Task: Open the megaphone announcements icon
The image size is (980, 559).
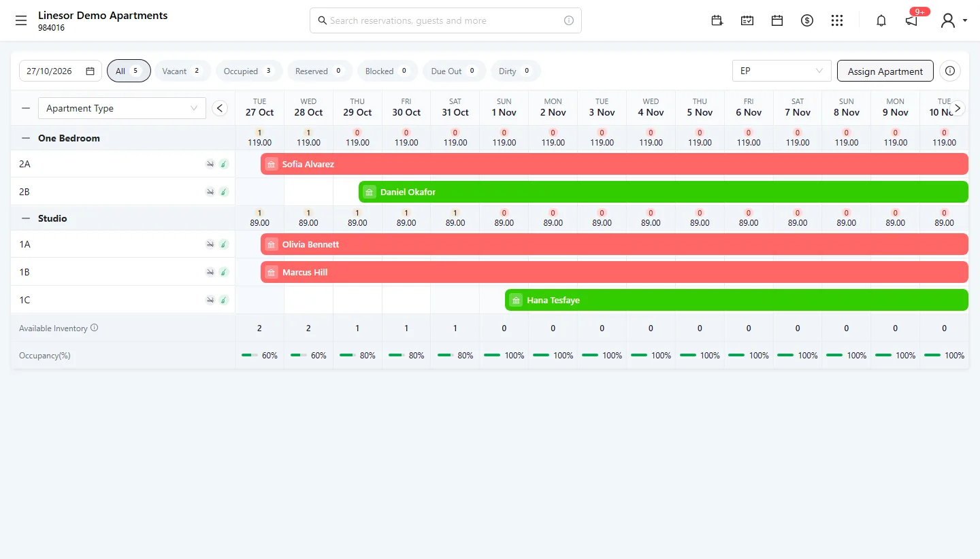Action: pyautogui.click(x=911, y=20)
